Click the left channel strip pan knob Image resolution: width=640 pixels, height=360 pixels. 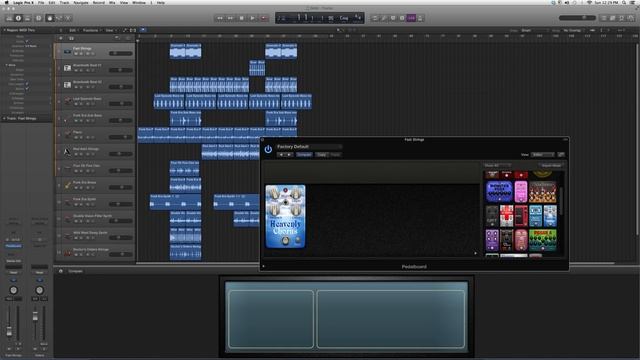tap(13, 290)
